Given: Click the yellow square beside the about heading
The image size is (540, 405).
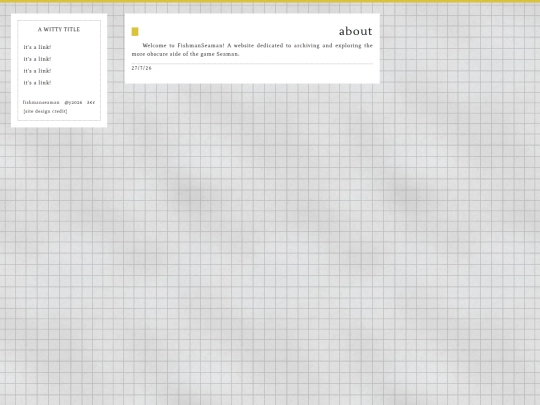Looking at the screenshot, I should 135,32.
